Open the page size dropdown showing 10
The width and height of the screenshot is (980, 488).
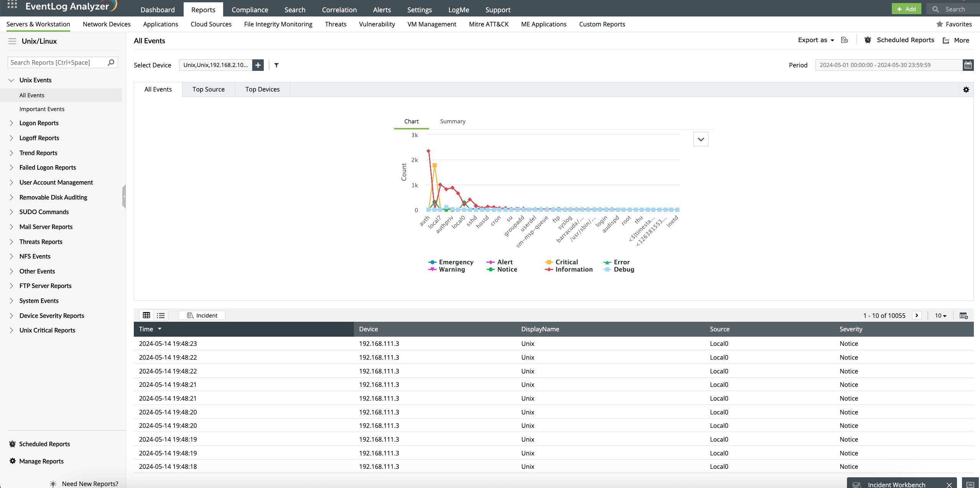tap(940, 315)
